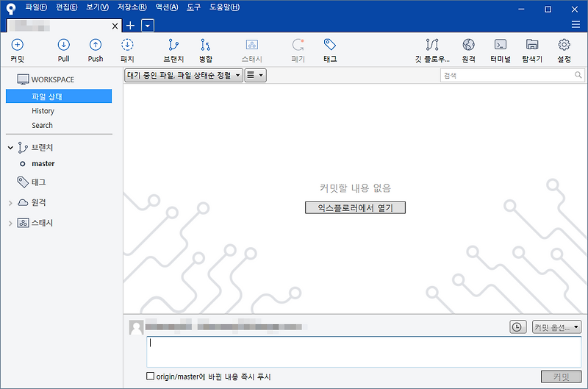This screenshot has width=588, height=389.
Task: Open the 저장소(R) menu
Action: [132, 7]
